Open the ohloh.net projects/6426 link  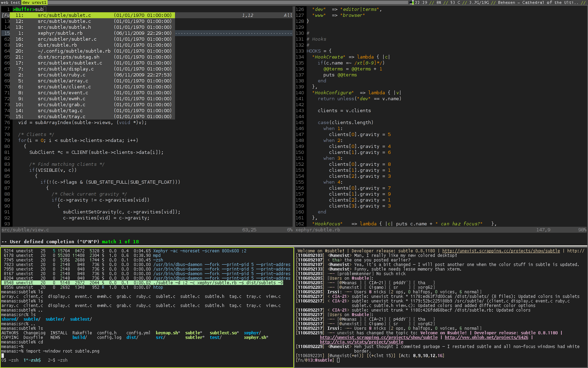pyautogui.click(x=486, y=338)
